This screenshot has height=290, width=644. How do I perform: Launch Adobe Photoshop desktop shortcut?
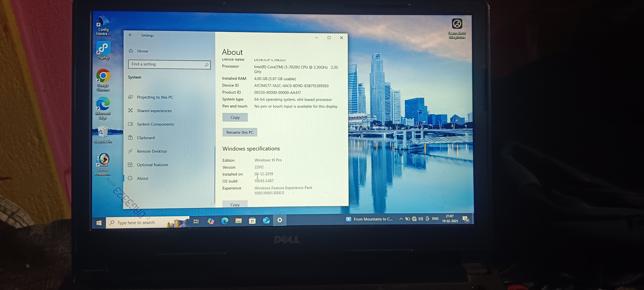103,164
